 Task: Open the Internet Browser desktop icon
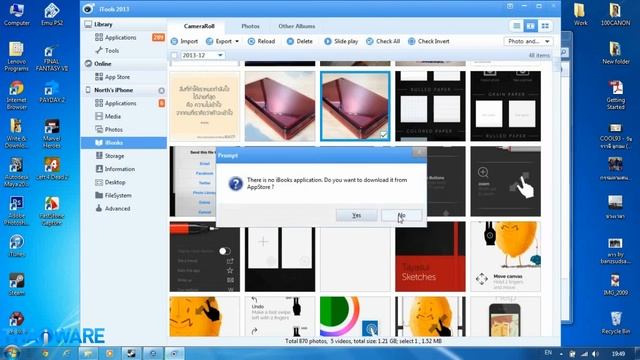(16, 95)
